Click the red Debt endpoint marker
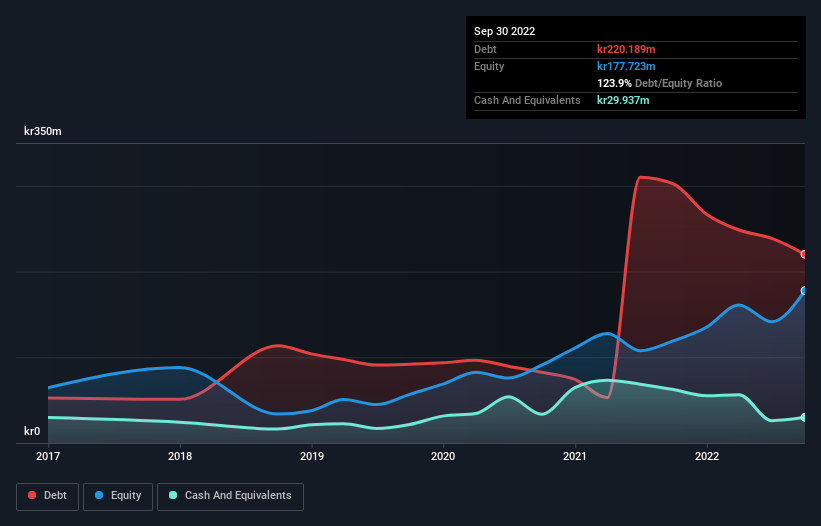Viewport: 821px width, 526px height. pyautogui.click(x=804, y=254)
